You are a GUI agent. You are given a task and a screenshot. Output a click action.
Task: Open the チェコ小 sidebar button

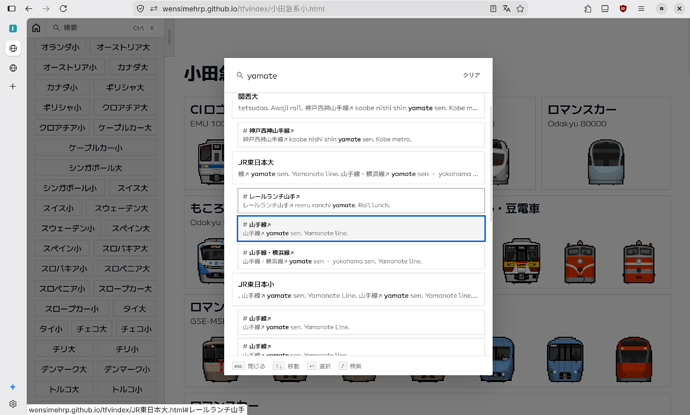[136, 329]
